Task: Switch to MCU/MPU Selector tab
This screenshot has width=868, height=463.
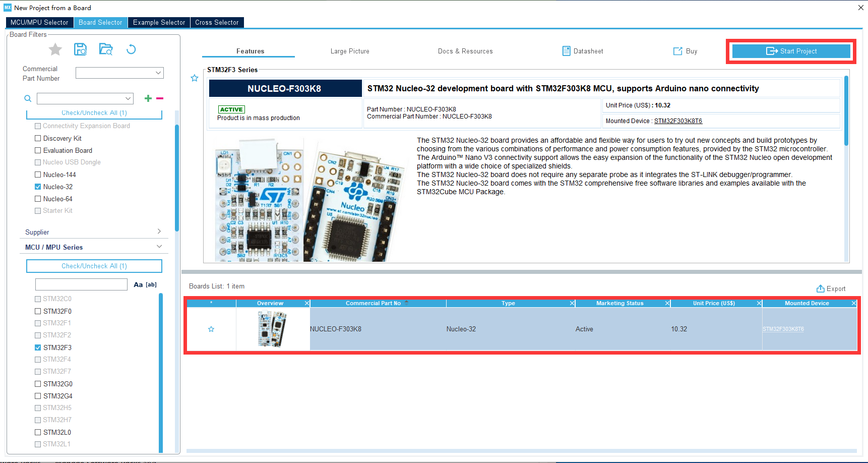Action: click(39, 22)
